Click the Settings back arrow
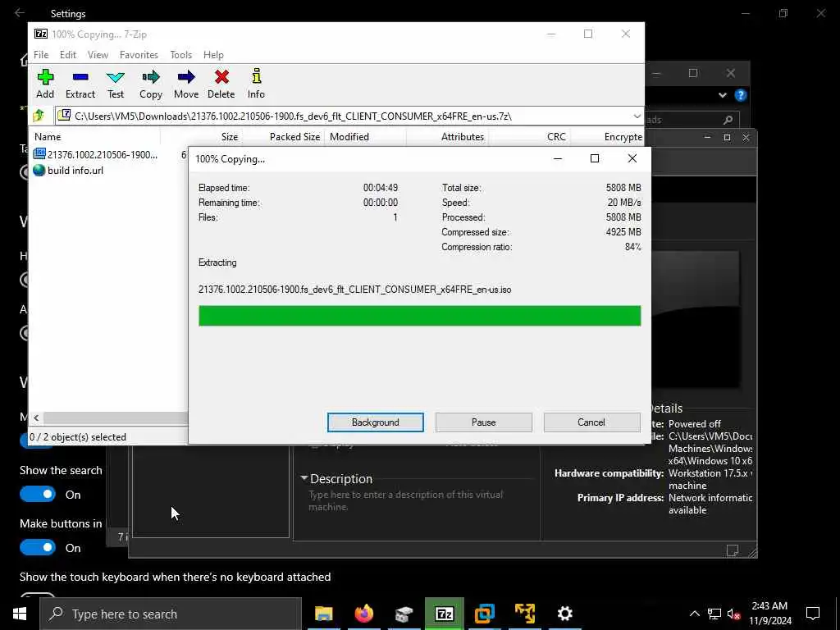Screen dimensions: 840x630 (20, 13)
